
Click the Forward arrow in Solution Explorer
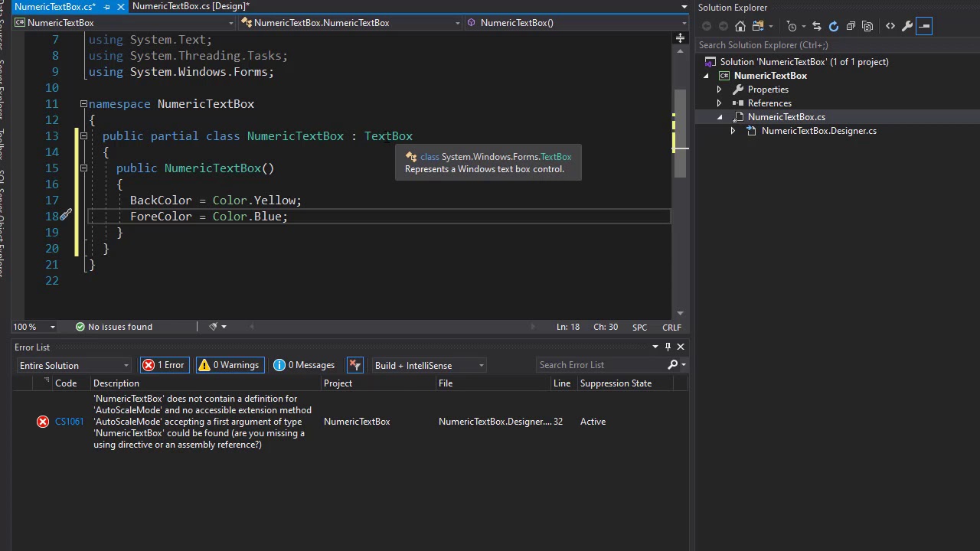pos(723,26)
